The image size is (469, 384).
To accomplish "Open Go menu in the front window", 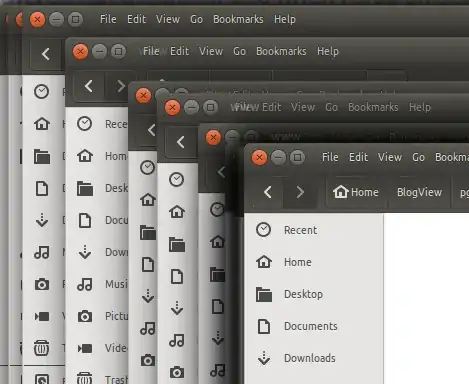I will coord(418,157).
